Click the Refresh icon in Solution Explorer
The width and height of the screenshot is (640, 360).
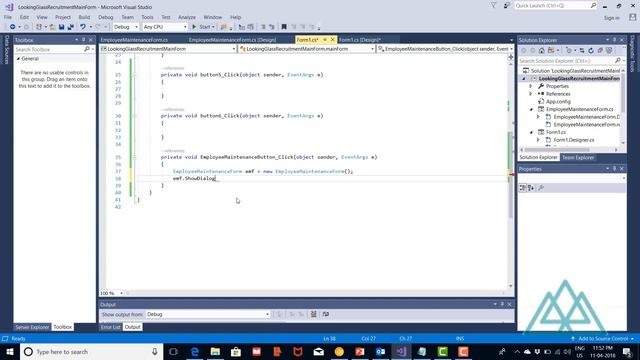pos(591,51)
